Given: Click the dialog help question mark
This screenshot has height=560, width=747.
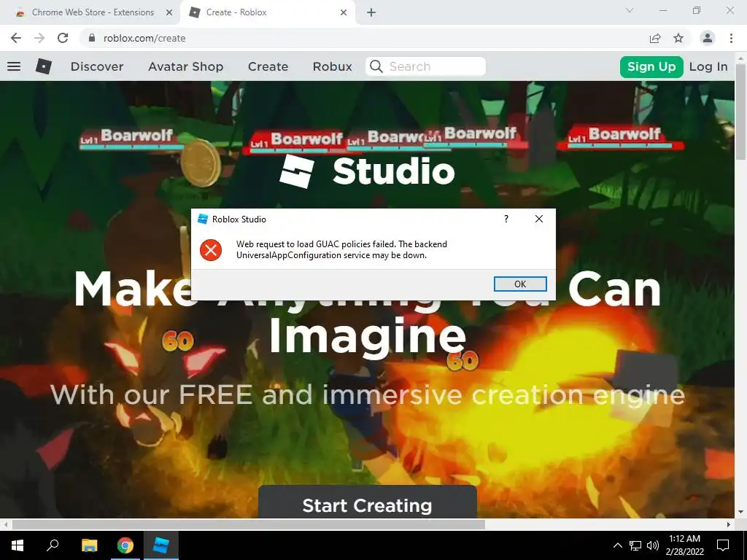Looking at the screenshot, I should point(506,219).
